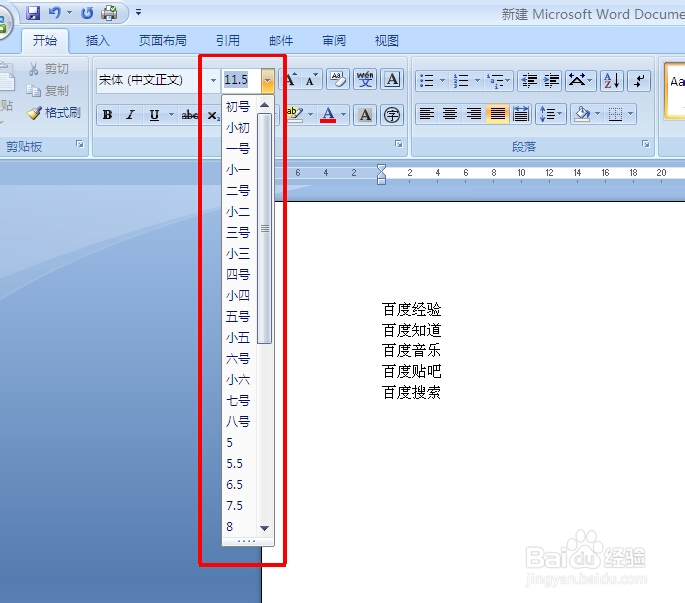The image size is (685, 603).
Task: Select font size 五号 from list
Action: click(x=239, y=316)
